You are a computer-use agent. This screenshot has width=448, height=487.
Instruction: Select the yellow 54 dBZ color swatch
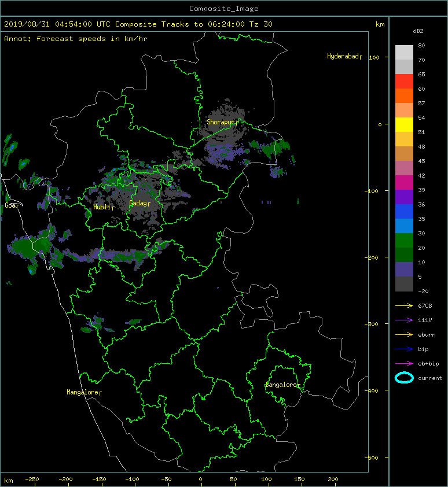coord(404,125)
